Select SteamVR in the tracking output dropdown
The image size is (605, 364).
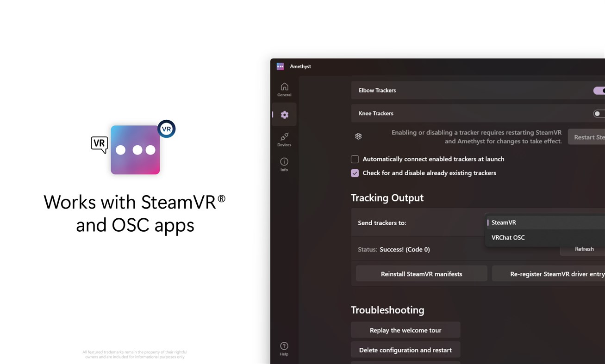coord(545,222)
